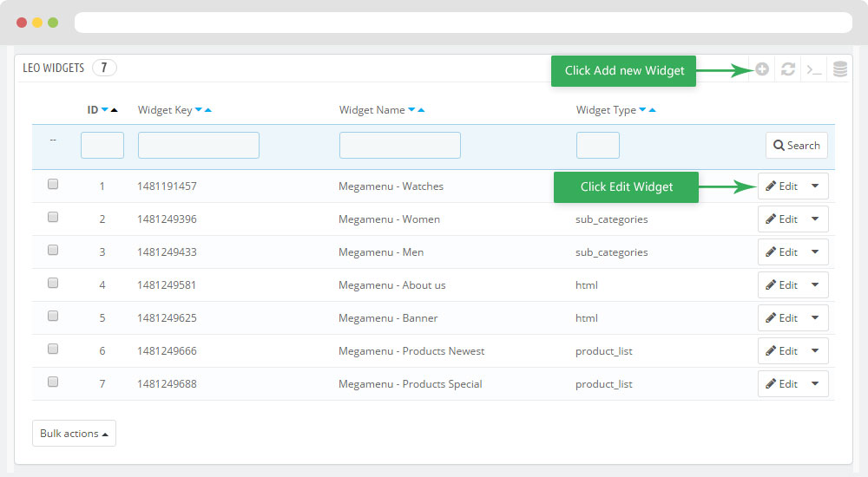This screenshot has width=868, height=477.
Task: Click the Search button
Action: tap(796, 145)
